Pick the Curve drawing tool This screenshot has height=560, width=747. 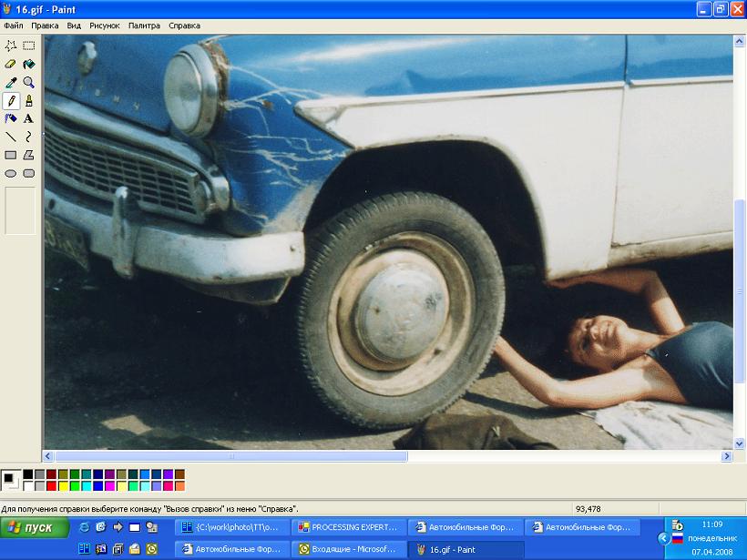point(29,137)
